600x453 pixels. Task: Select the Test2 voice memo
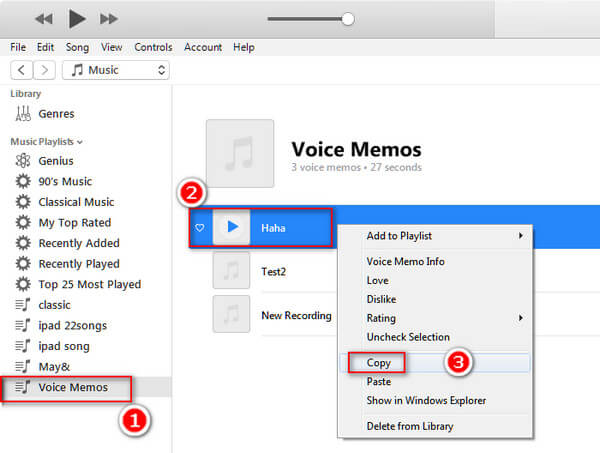(x=273, y=272)
